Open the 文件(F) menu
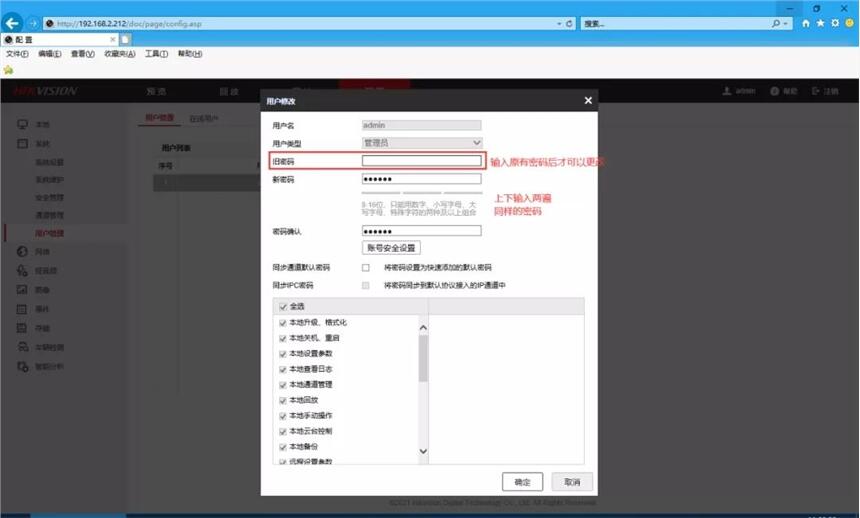 click(18, 54)
